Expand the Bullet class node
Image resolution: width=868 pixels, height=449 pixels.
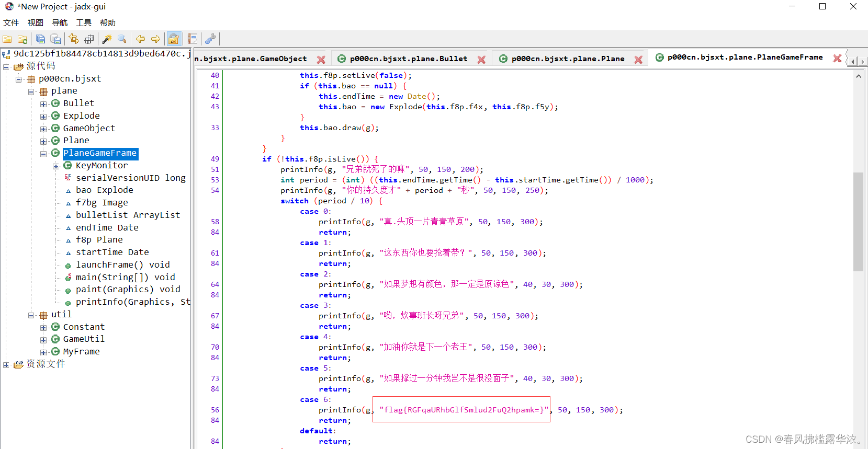[x=43, y=104]
